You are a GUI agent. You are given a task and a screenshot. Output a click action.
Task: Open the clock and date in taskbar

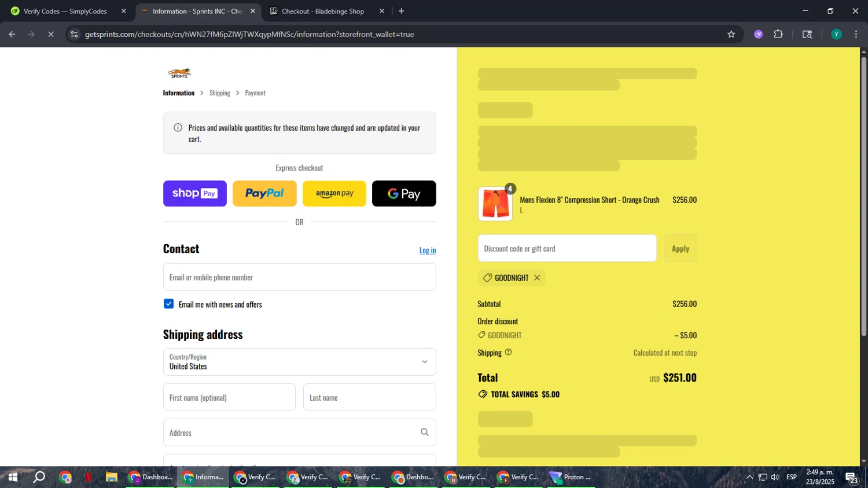click(x=820, y=477)
